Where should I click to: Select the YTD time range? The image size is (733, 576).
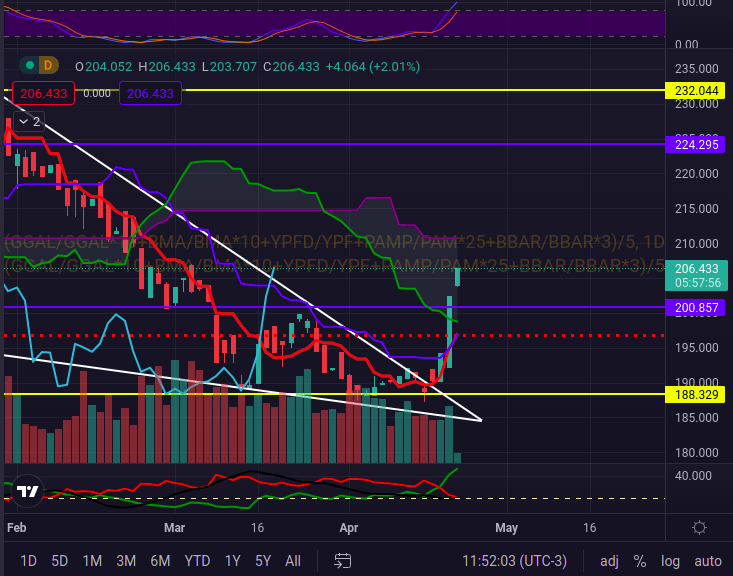[x=197, y=560]
